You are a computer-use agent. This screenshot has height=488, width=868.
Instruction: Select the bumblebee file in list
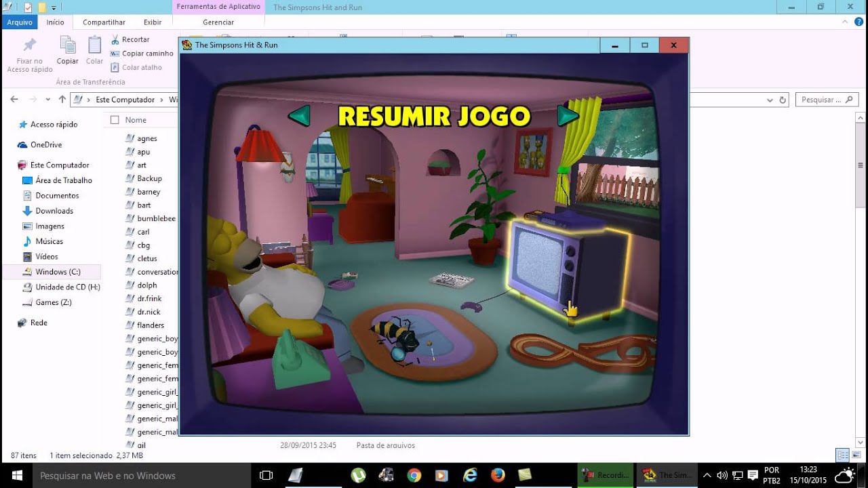click(x=156, y=218)
